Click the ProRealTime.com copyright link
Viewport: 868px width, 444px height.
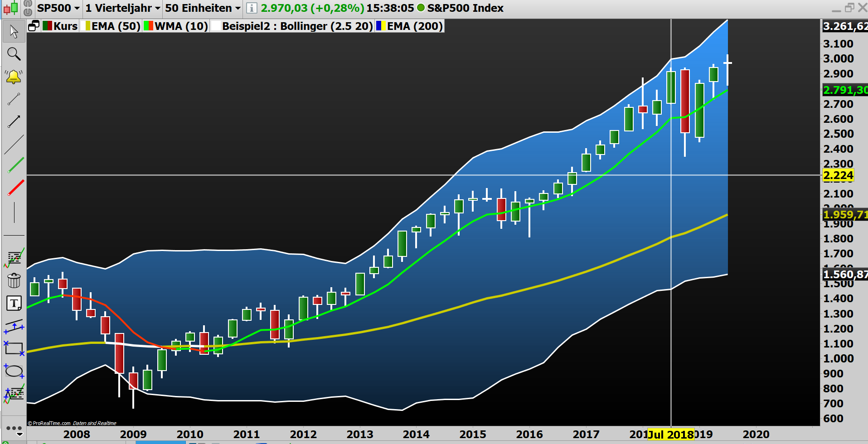pyautogui.click(x=51, y=422)
